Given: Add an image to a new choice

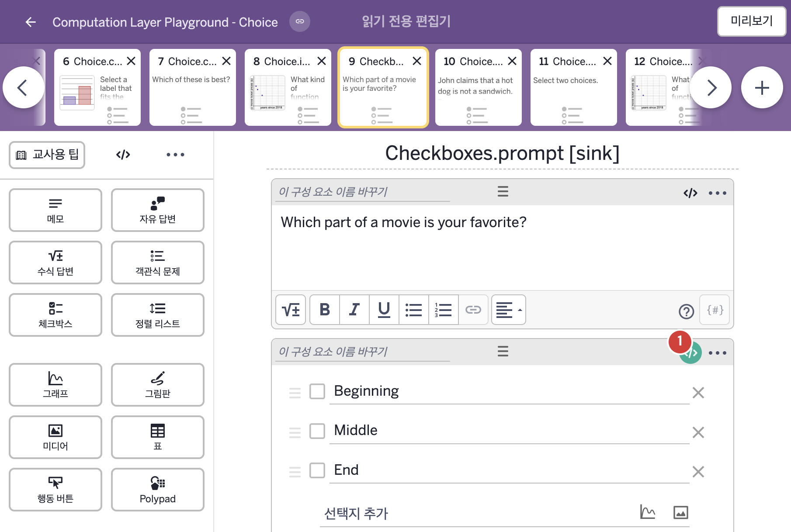Looking at the screenshot, I should click(681, 512).
